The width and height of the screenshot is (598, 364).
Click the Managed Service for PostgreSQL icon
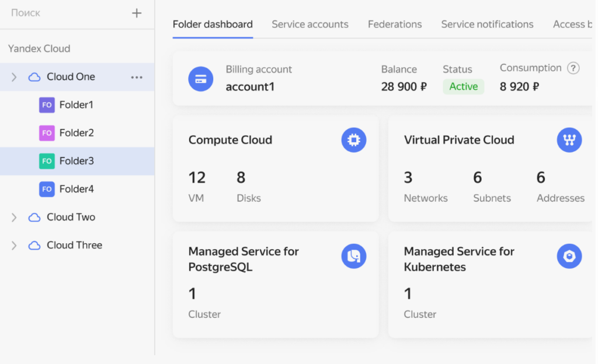pyautogui.click(x=353, y=256)
